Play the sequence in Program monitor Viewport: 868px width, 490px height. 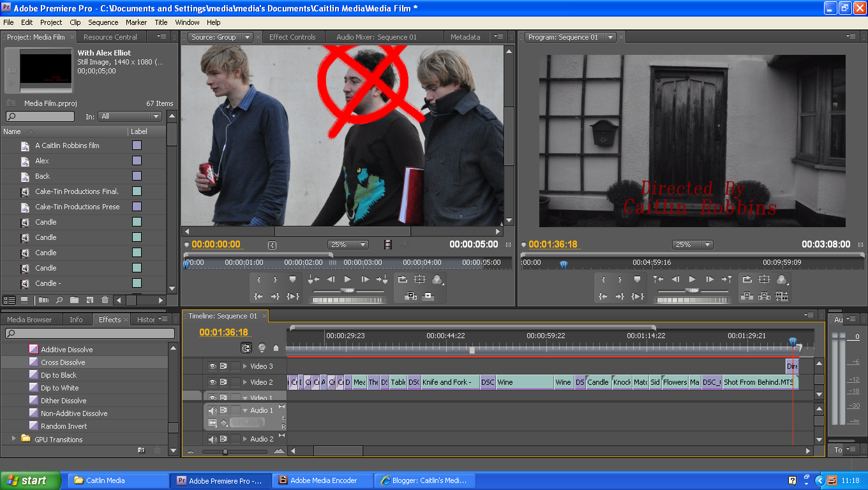click(x=692, y=279)
